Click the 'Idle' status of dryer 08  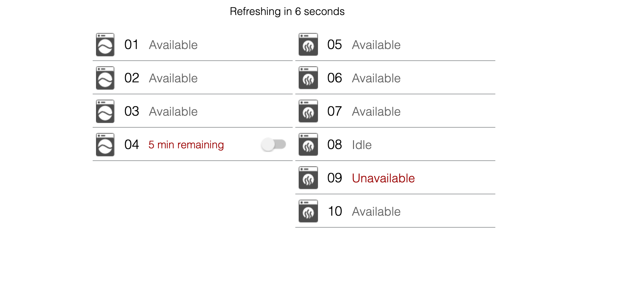coord(362,145)
